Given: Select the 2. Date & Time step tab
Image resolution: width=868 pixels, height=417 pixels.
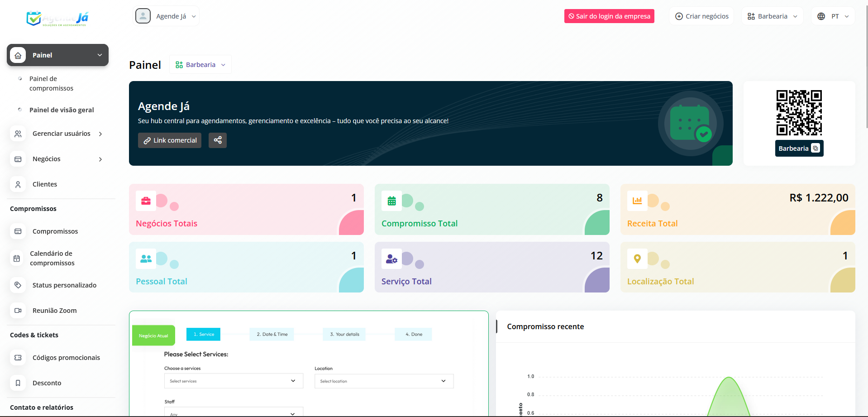Looking at the screenshot, I should (x=272, y=334).
